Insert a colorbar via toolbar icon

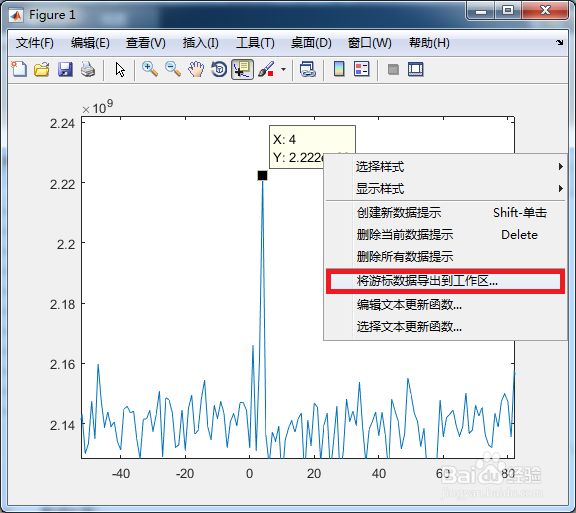[339, 69]
